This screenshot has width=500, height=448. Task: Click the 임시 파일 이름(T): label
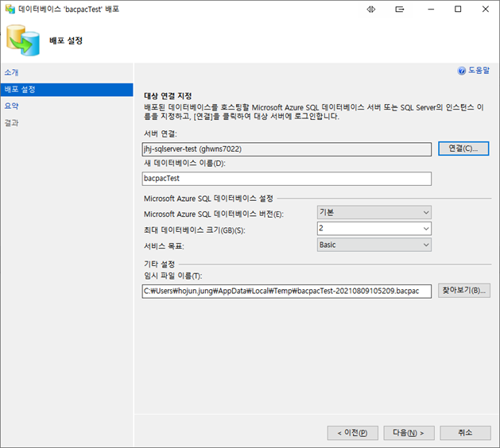coord(173,276)
